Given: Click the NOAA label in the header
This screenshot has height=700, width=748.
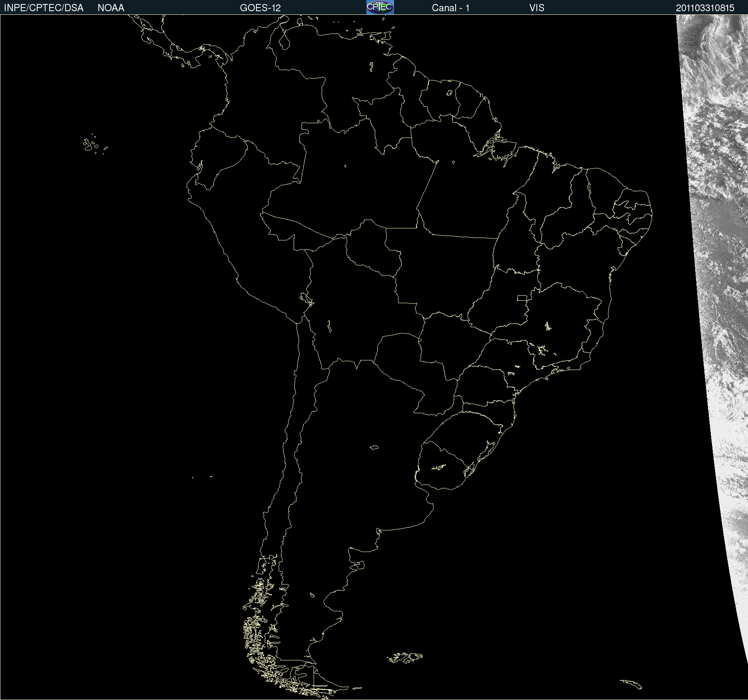Looking at the screenshot, I should 111,8.
